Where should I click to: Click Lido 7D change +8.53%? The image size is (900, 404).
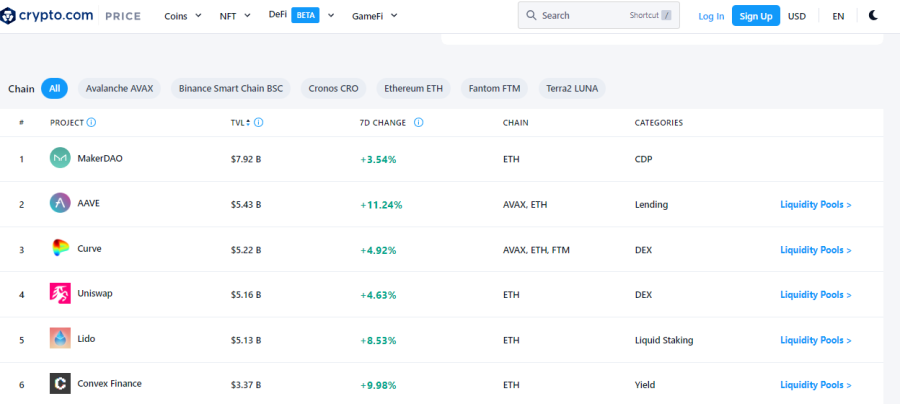378,340
